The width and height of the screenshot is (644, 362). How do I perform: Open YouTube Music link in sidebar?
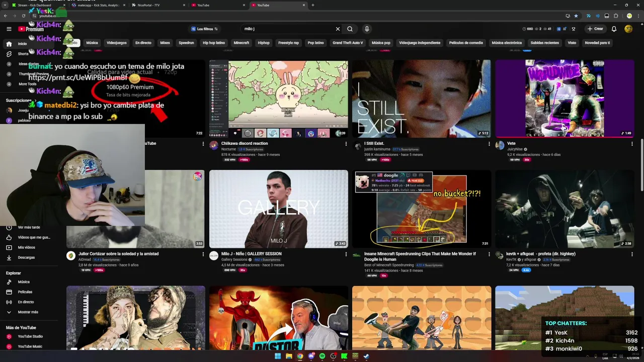(x=30, y=346)
